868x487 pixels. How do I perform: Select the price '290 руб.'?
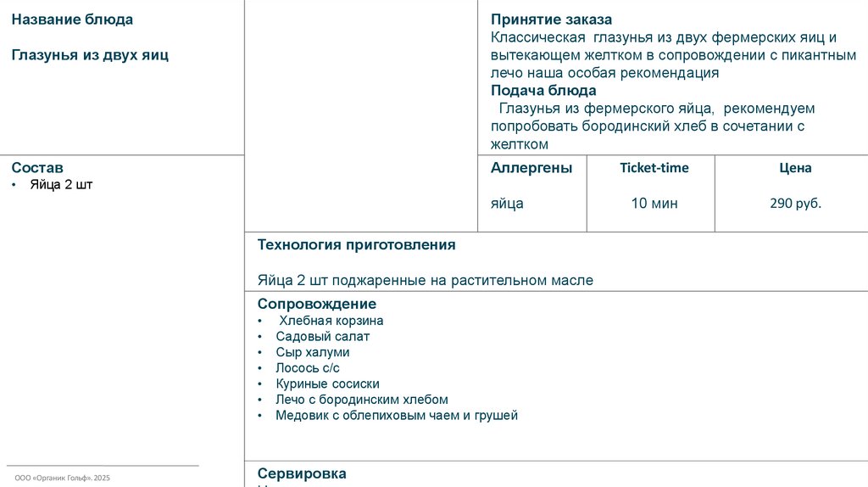(x=795, y=204)
